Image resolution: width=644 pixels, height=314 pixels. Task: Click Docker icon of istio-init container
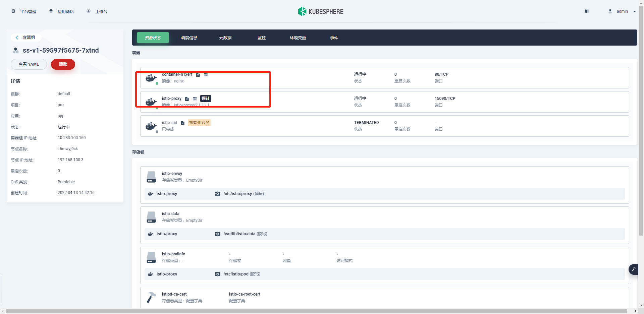pyautogui.click(x=151, y=126)
